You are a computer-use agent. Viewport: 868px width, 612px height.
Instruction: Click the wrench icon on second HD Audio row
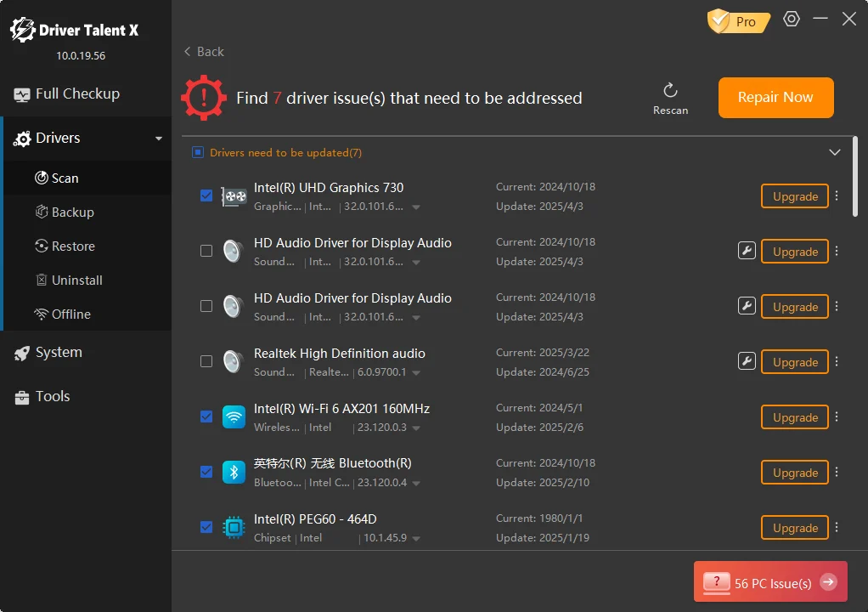pyautogui.click(x=747, y=306)
